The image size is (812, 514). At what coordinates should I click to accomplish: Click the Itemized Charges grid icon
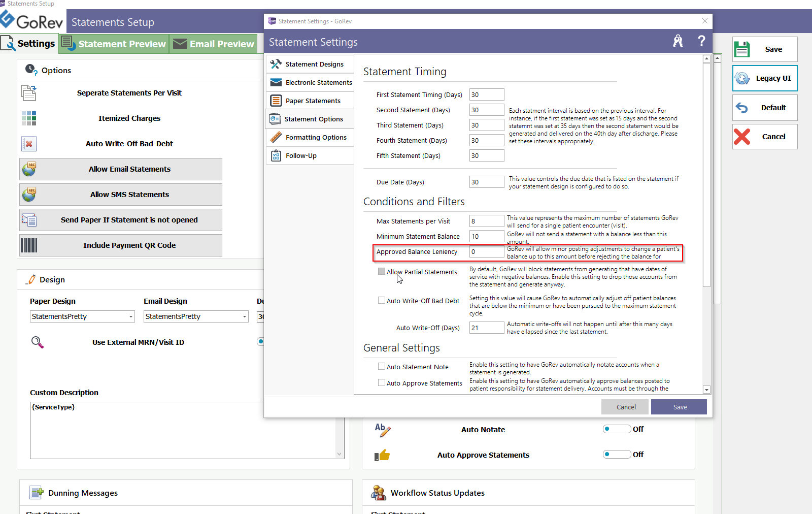point(29,118)
